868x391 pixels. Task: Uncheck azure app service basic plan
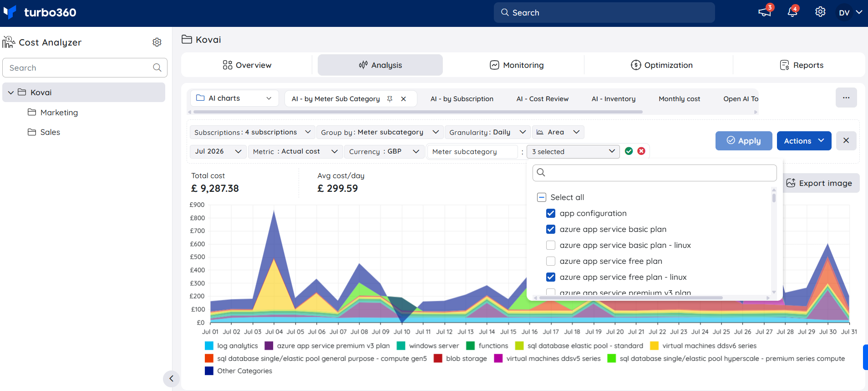point(551,229)
